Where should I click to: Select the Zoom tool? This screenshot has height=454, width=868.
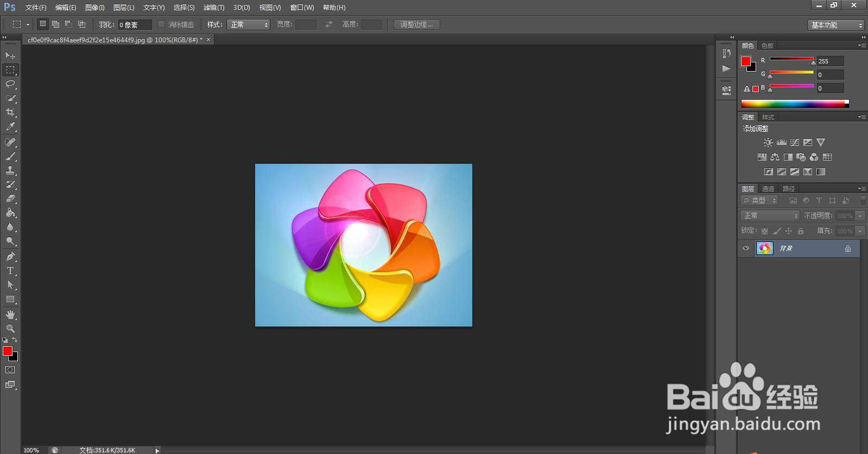(x=10, y=329)
